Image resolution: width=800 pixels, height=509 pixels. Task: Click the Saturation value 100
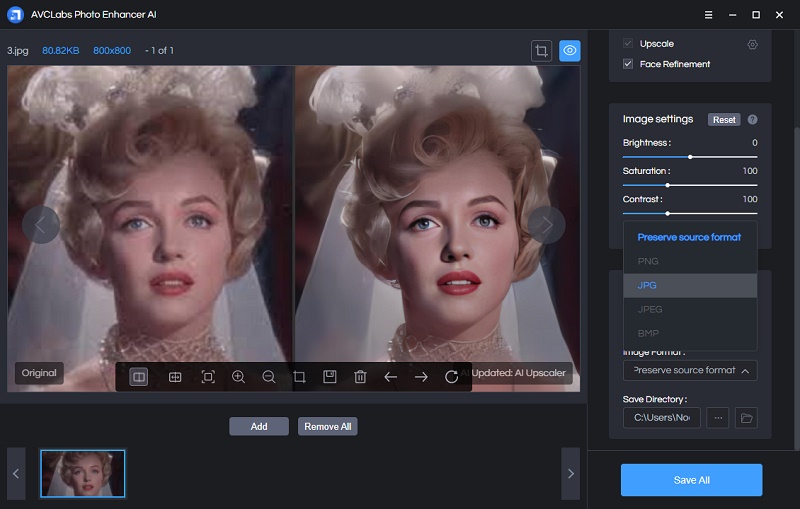click(x=750, y=171)
